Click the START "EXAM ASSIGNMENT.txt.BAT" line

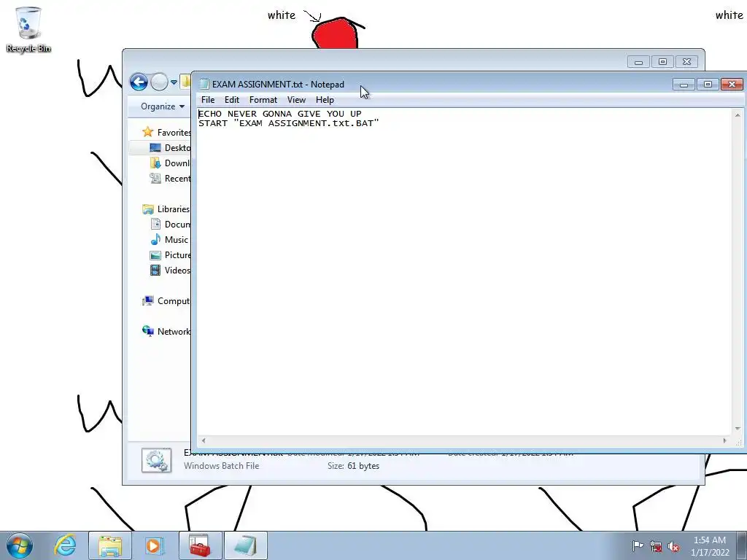(289, 123)
